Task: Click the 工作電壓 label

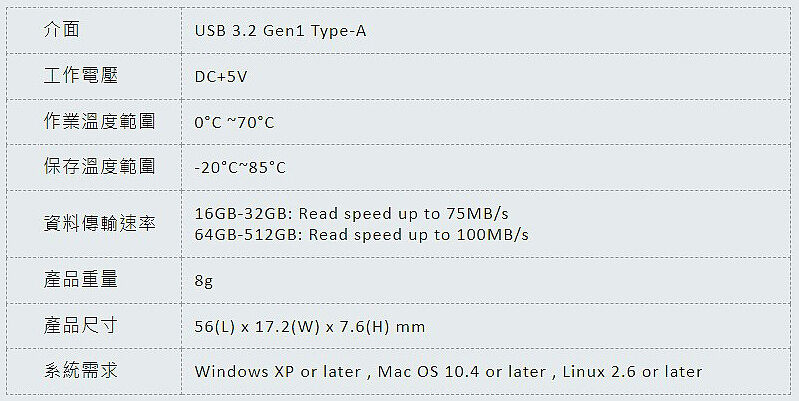Action: 81,75
